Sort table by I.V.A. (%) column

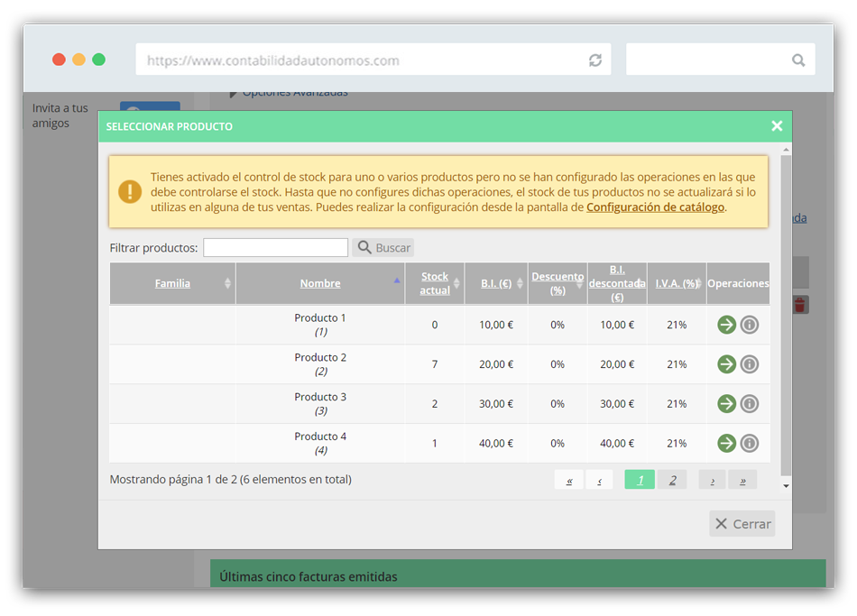(677, 283)
